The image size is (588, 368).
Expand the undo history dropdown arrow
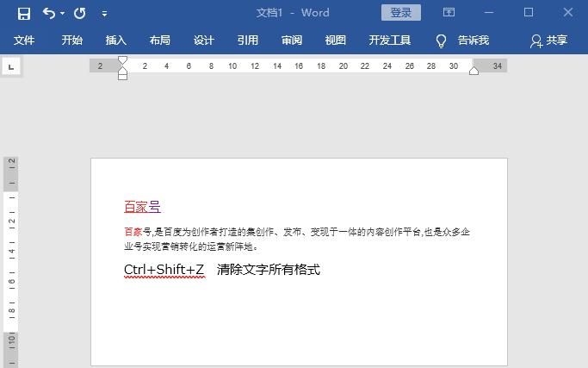pos(62,14)
